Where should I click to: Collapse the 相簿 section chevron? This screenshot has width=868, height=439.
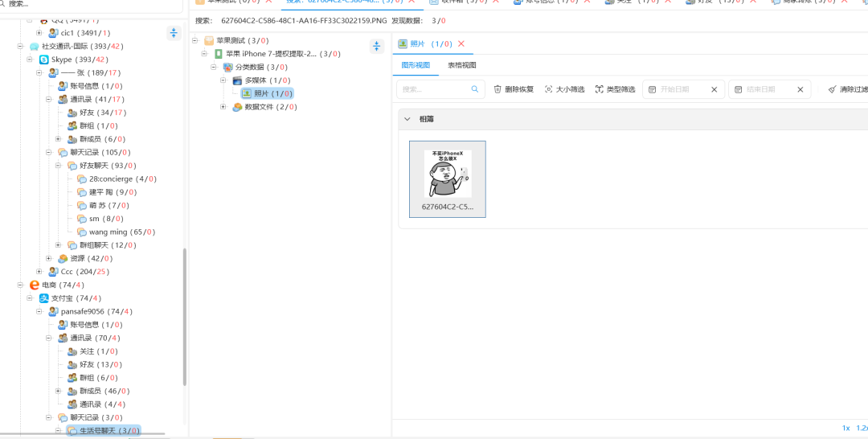407,119
